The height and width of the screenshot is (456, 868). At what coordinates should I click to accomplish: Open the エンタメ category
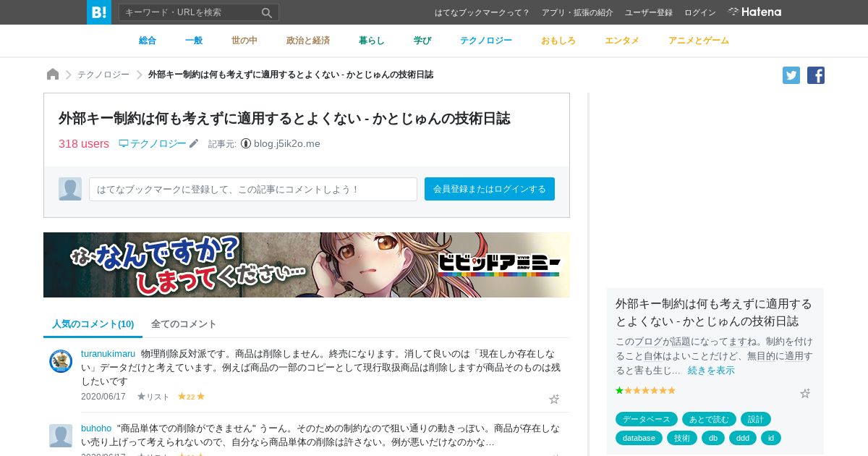pyautogui.click(x=622, y=41)
